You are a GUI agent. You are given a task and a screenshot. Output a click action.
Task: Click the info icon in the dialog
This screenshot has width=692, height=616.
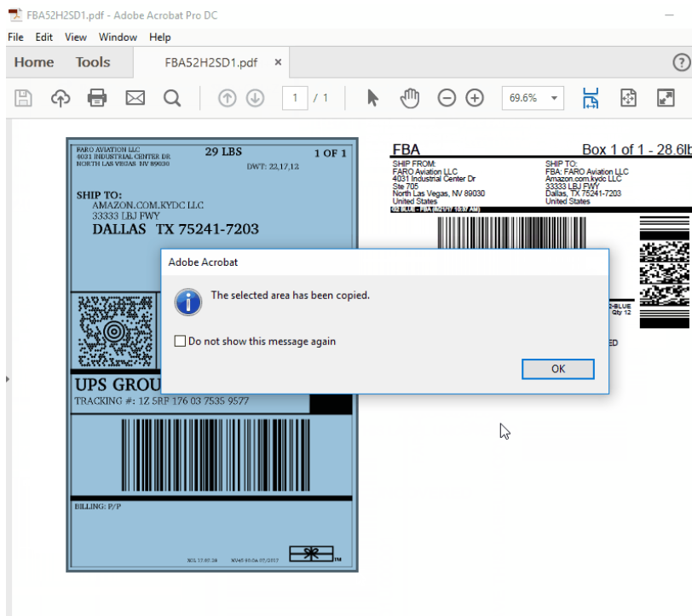click(x=188, y=302)
